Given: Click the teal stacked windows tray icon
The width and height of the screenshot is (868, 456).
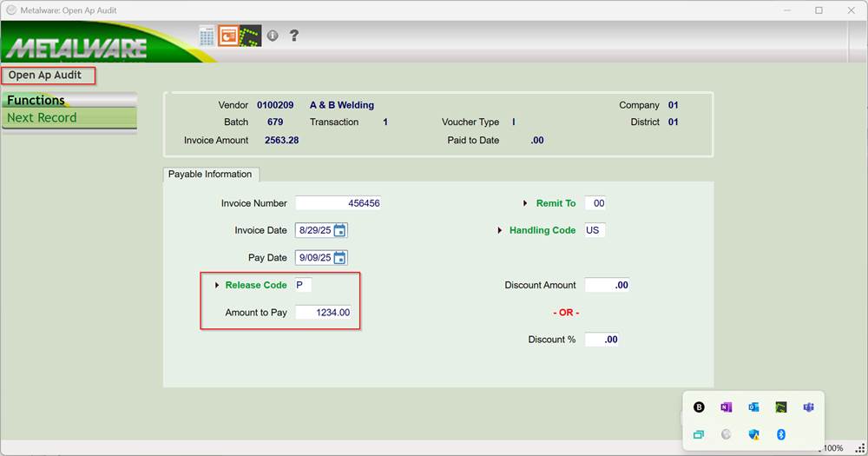Looking at the screenshot, I should 699,434.
